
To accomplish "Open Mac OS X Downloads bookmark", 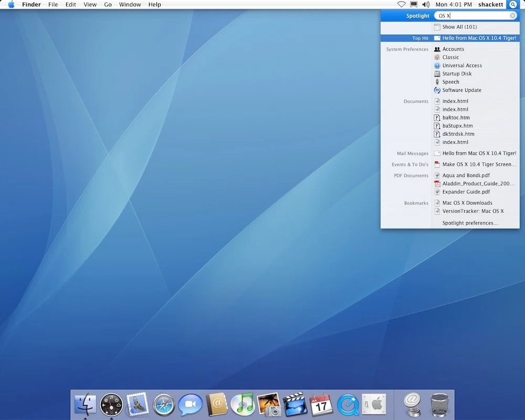I will pos(476,203).
